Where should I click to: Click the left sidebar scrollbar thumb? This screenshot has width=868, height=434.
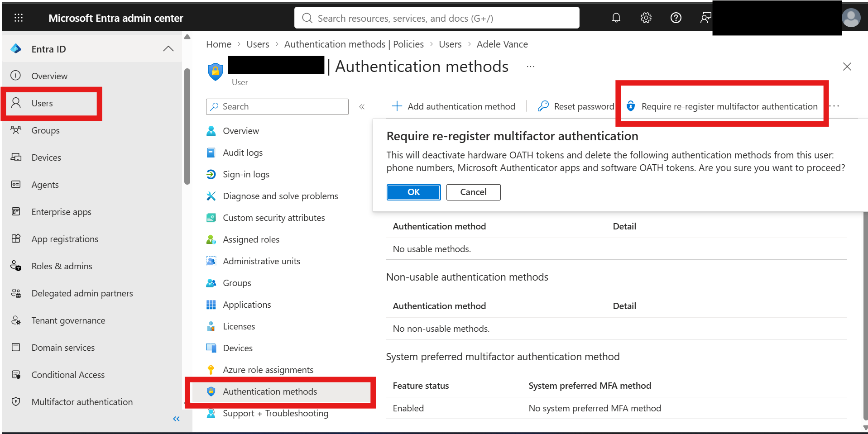click(187, 127)
